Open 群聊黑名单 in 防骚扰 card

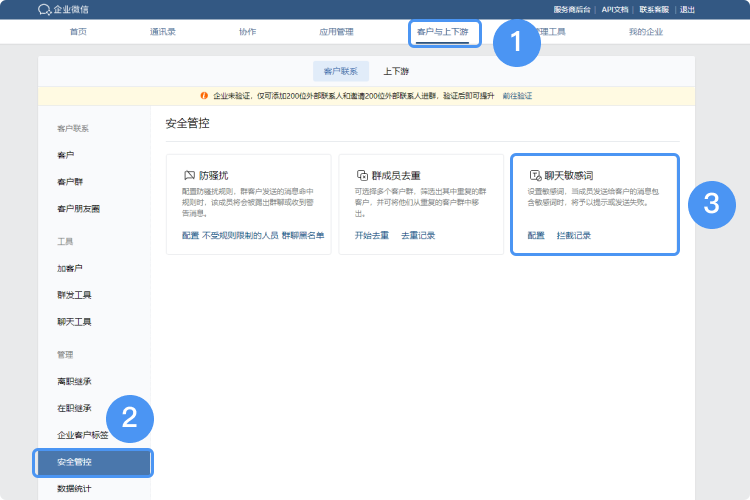[303, 235]
